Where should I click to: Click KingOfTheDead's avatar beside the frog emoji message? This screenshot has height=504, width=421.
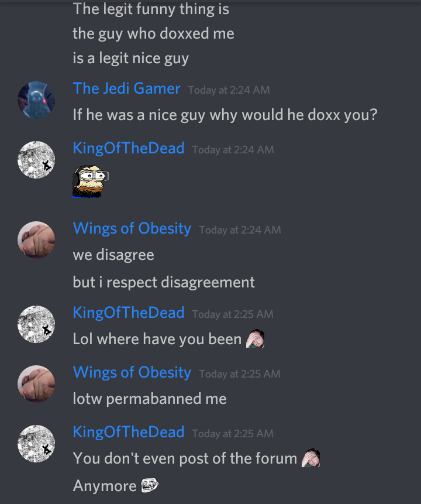pyautogui.click(x=36, y=159)
